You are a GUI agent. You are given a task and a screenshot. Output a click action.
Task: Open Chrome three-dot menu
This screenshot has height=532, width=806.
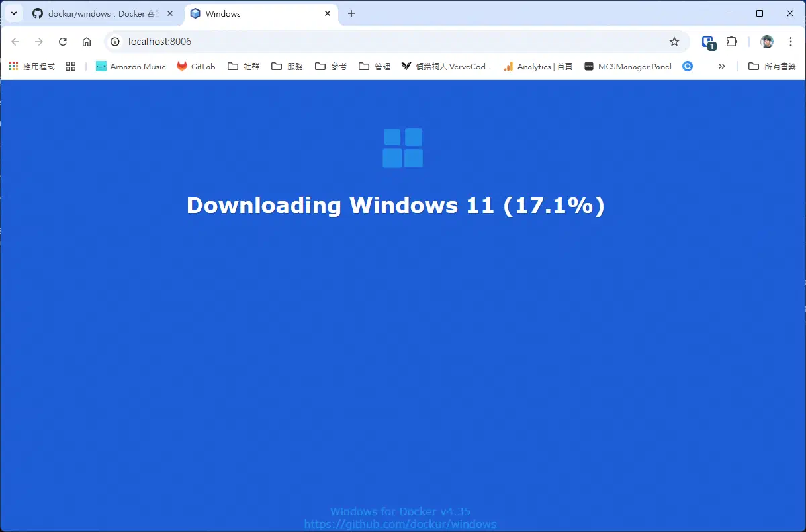(790, 42)
